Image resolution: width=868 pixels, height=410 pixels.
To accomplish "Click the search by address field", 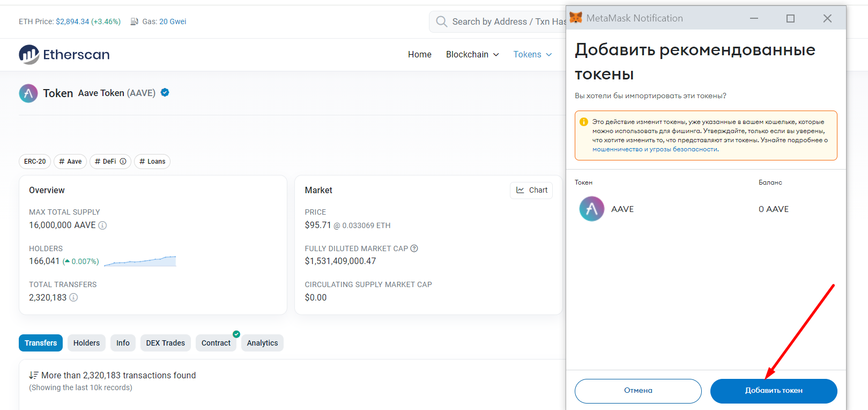I will point(498,21).
